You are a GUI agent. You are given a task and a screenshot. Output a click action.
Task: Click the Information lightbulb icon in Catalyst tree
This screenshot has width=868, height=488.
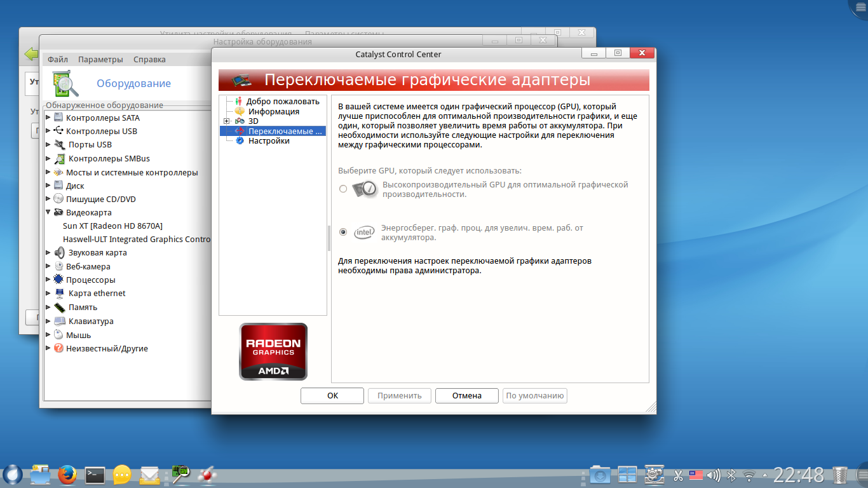click(x=240, y=111)
